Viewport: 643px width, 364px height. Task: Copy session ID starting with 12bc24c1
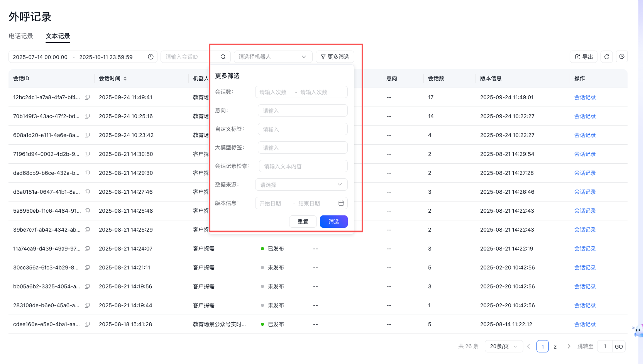tap(87, 97)
